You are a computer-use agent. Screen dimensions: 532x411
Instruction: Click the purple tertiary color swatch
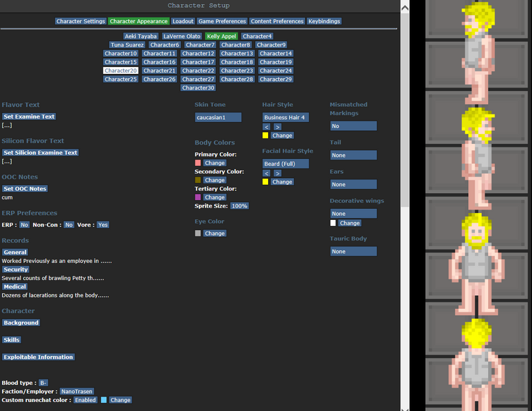tap(198, 197)
